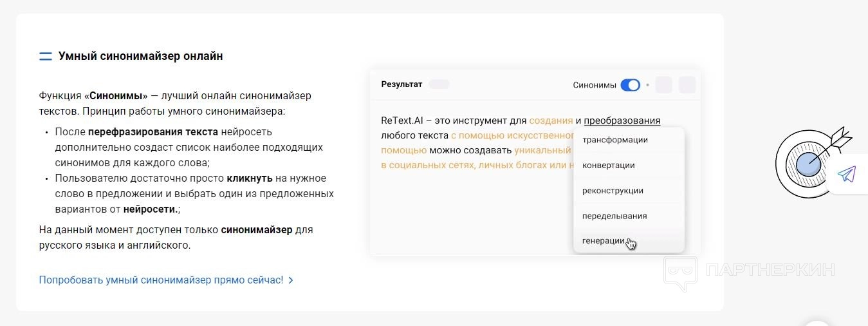The width and height of the screenshot is (868, 326).
Task: Open the Telegram paper plane icon
Action: (x=846, y=174)
